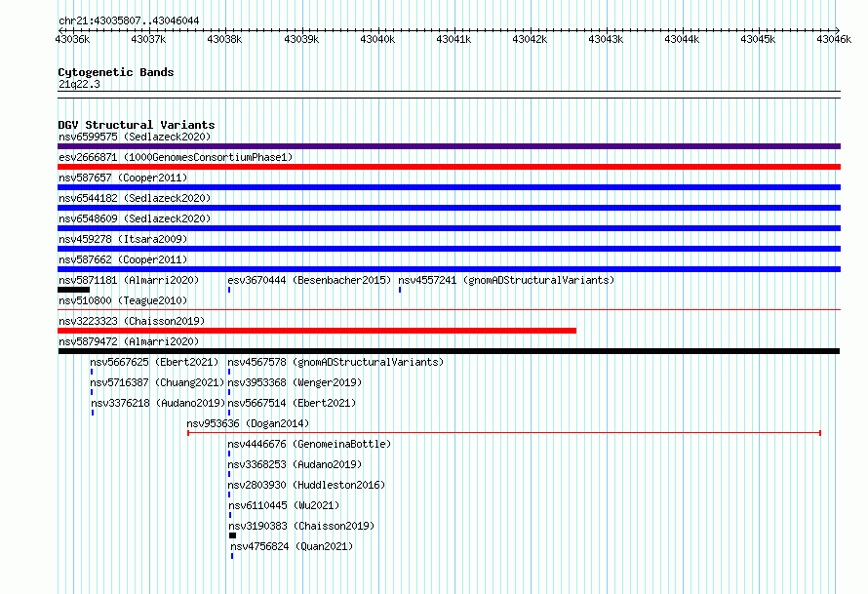Click the 43036k ruler tick label

(x=72, y=39)
